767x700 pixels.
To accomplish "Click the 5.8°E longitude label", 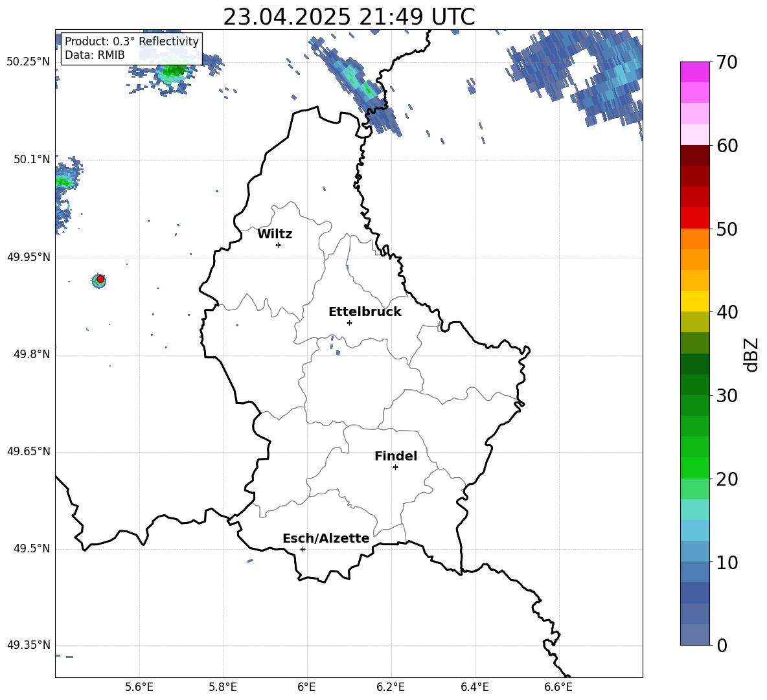I will (x=223, y=687).
